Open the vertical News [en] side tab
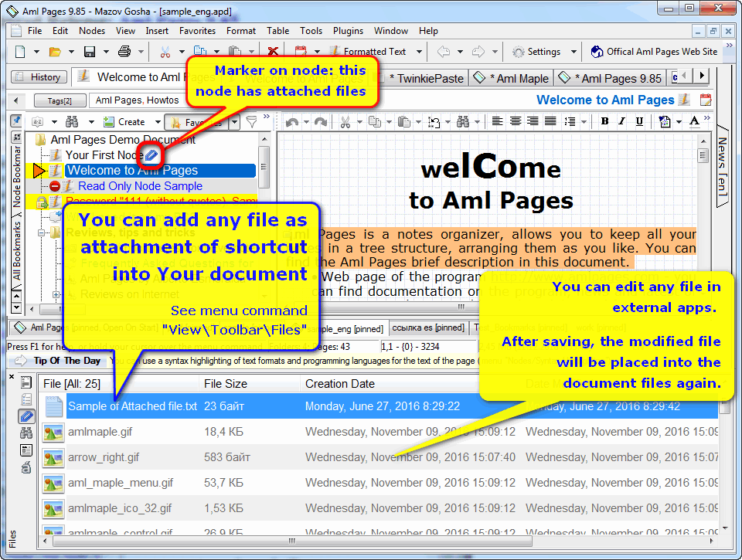Screen dimensions: 742x560 pos(722,165)
